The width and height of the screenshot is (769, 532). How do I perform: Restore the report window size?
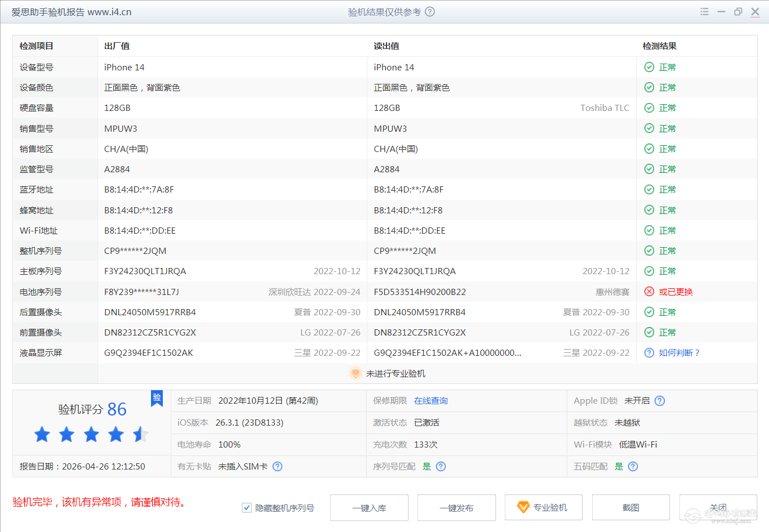point(738,12)
